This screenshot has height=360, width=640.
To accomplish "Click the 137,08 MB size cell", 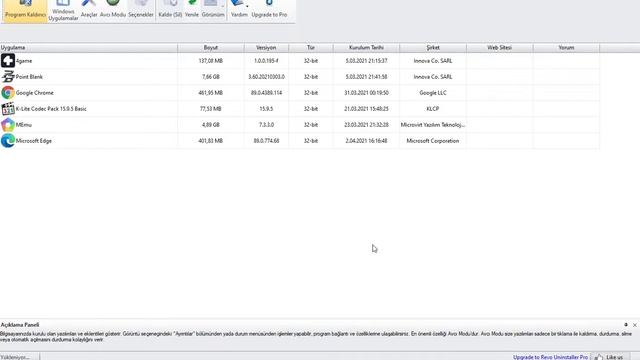I will click(211, 61).
